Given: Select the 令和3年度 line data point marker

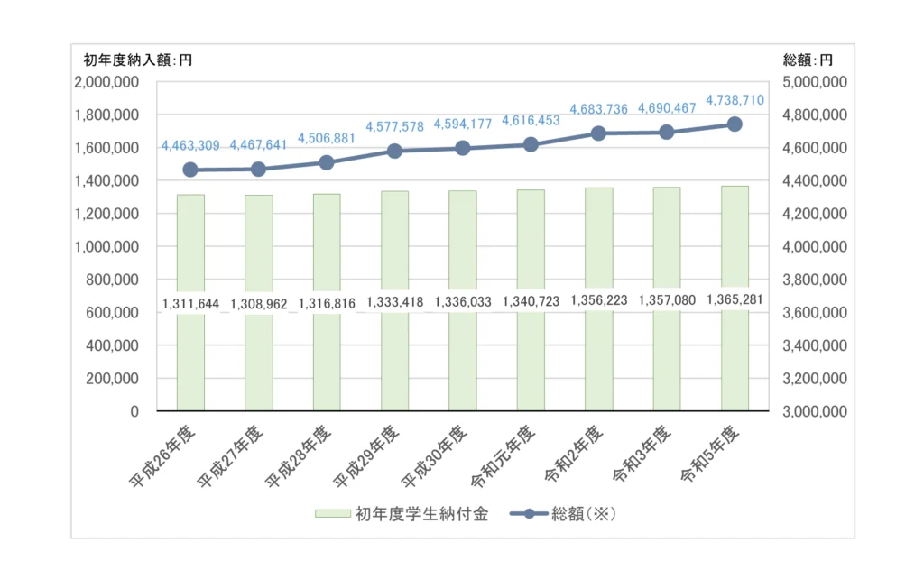Looking at the screenshot, I should click(667, 133).
